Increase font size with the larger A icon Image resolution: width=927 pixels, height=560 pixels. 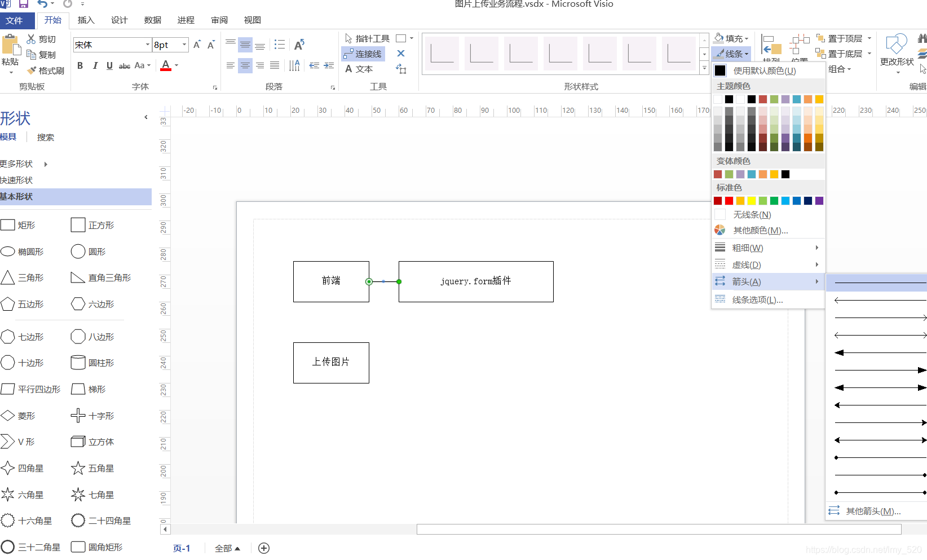pos(197,45)
